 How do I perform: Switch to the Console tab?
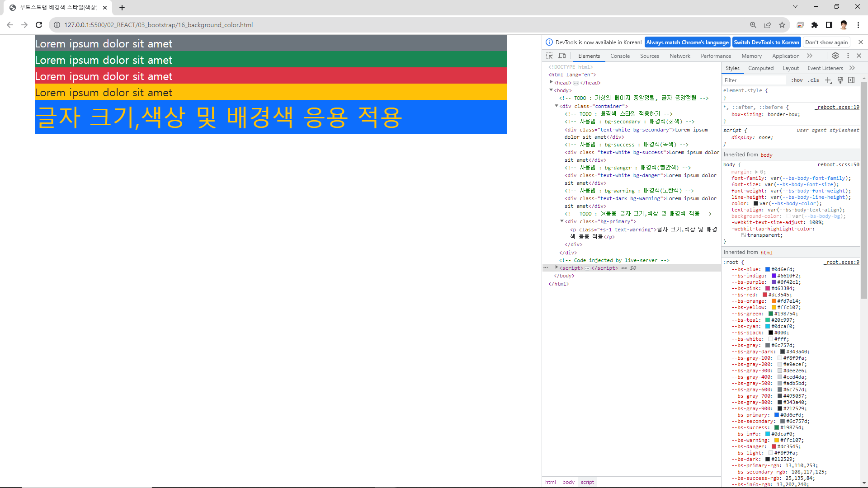[620, 56]
